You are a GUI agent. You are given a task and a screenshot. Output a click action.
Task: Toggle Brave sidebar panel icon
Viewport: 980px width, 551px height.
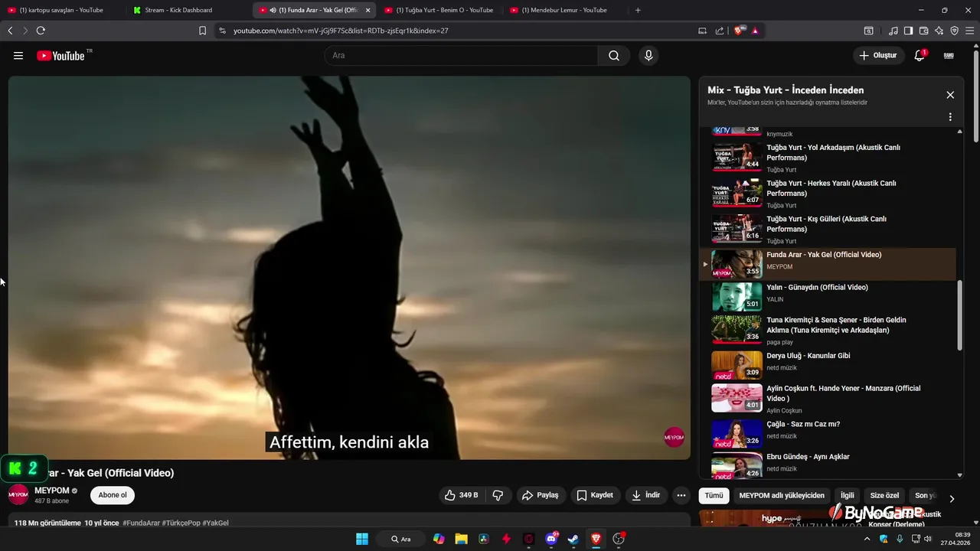point(908,31)
